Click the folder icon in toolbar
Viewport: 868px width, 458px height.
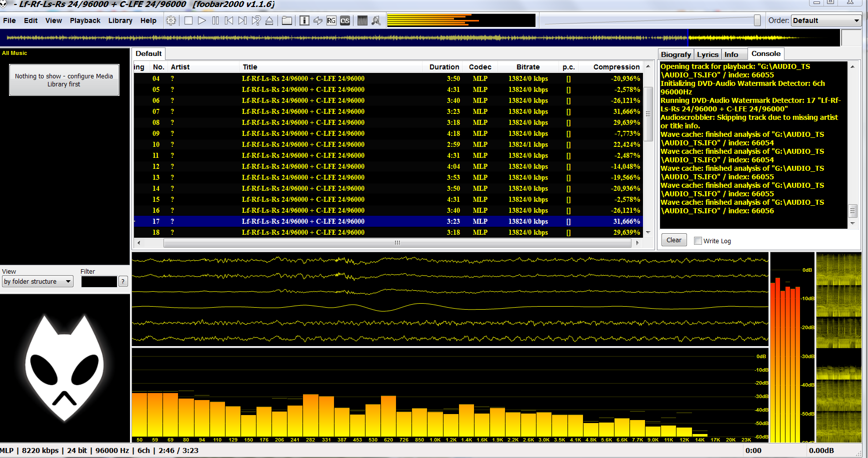point(287,20)
